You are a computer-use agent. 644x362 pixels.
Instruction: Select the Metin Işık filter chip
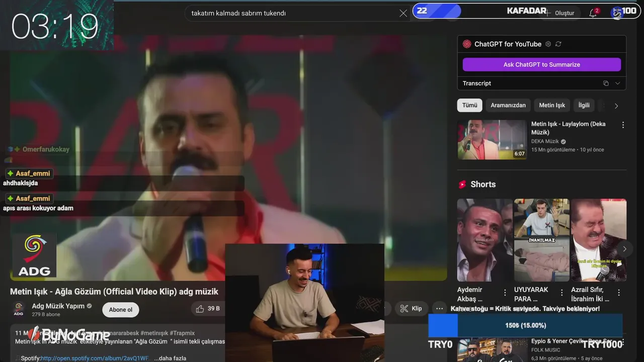click(552, 105)
